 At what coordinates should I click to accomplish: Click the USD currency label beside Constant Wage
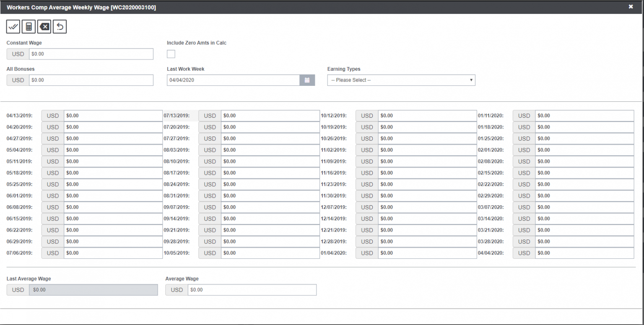[x=17, y=54]
